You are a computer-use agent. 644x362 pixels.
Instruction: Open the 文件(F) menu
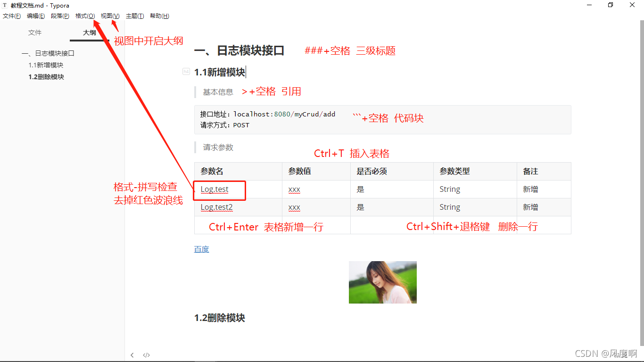coord(12,16)
